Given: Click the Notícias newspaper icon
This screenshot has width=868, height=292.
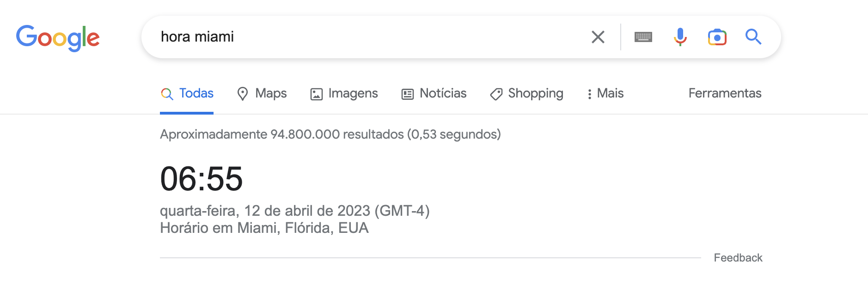Looking at the screenshot, I should pos(406,93).
